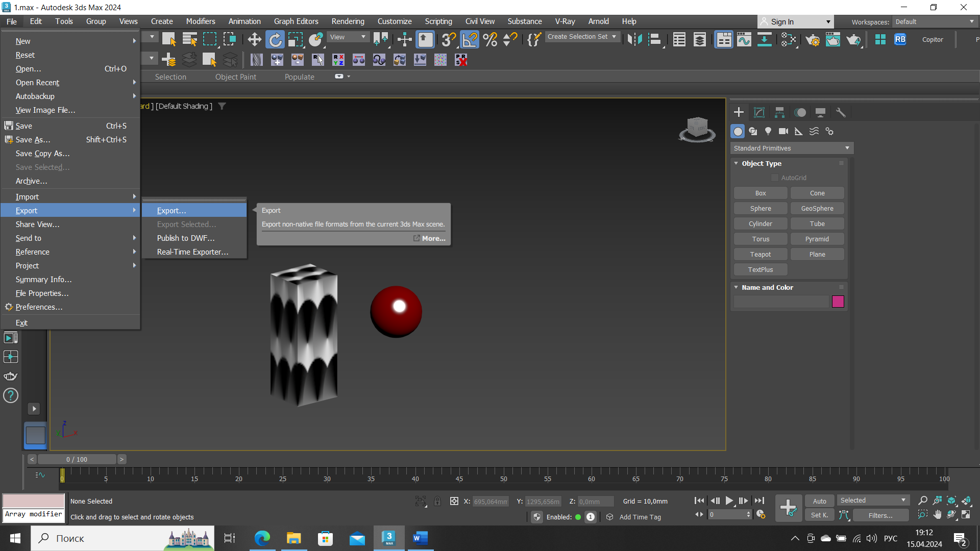The width and height of the screenshot is (980, 551).
Task: Click the viewport filter funnel icon
Action: 222,106
